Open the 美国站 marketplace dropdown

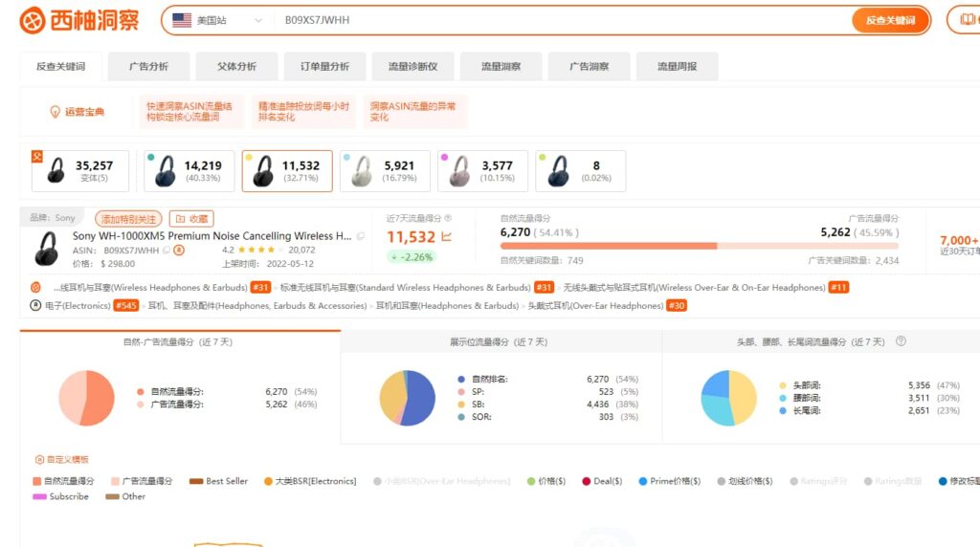[x=217, y=21]
